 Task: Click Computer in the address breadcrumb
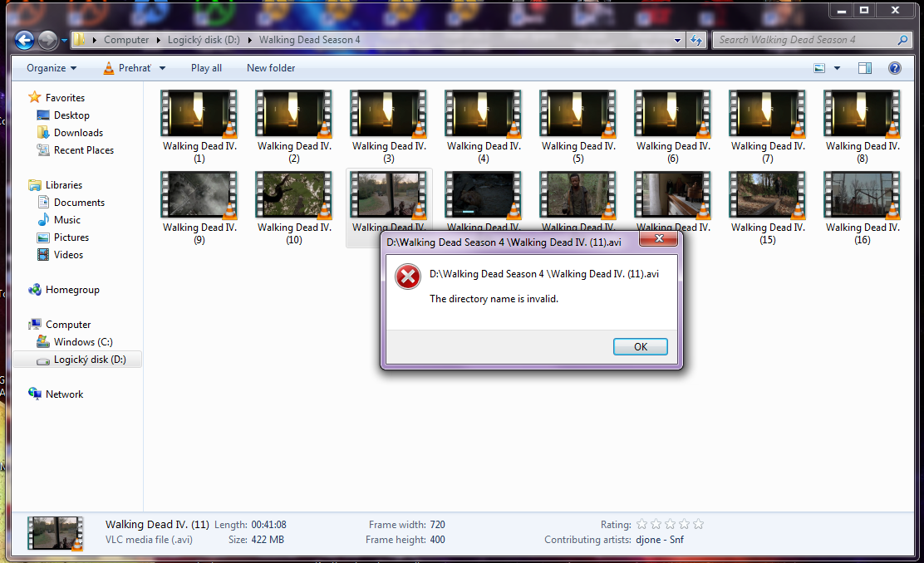pyautogui.click(x=126, y=40)
